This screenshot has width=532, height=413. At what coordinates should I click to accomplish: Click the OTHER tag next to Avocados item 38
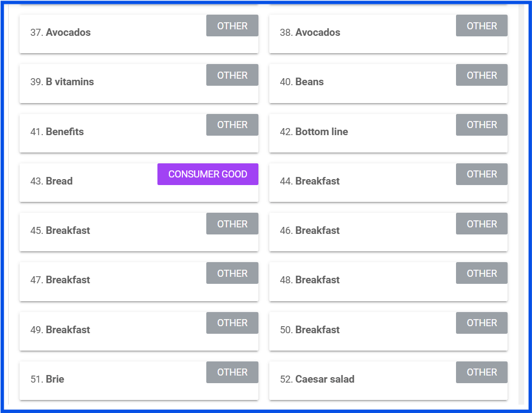point(481,26)
